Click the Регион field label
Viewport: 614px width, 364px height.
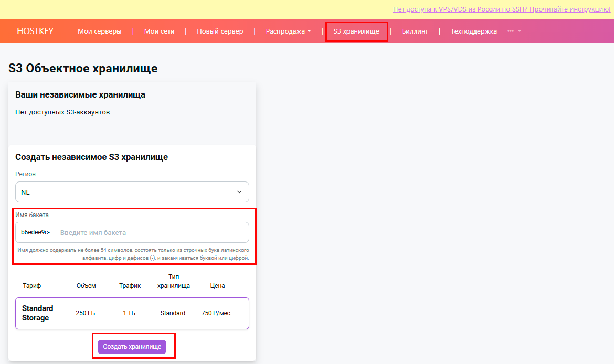pyautogui.click(x=26, y=174)
